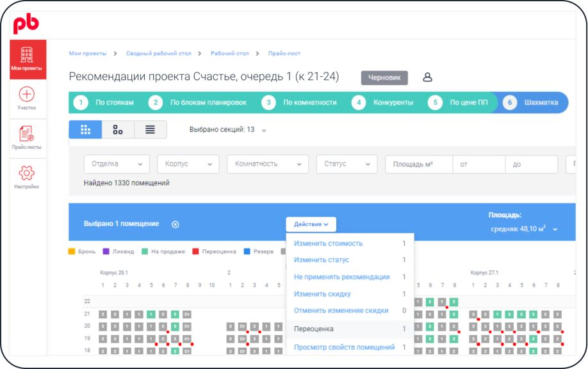This screenshot has height=369, width=588.
Task: Expand the Выбрано секций: 13 dropdown
Action: [227, 130]
